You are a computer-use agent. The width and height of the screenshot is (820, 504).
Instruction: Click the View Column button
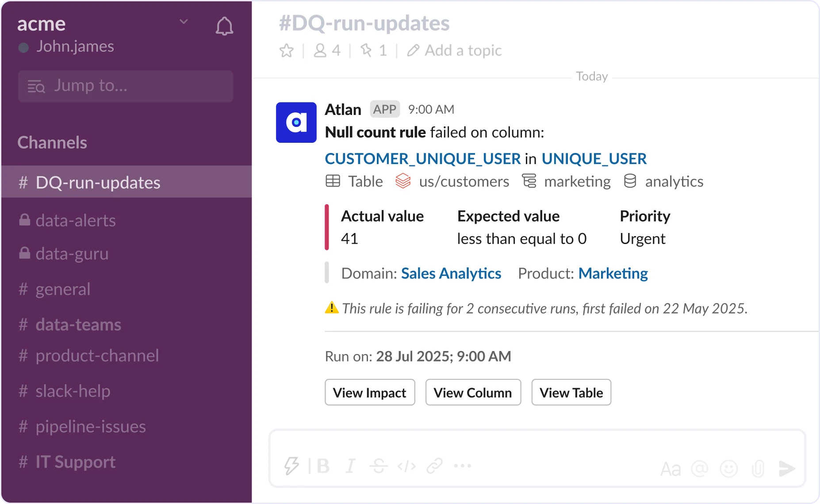pos(473,392)
